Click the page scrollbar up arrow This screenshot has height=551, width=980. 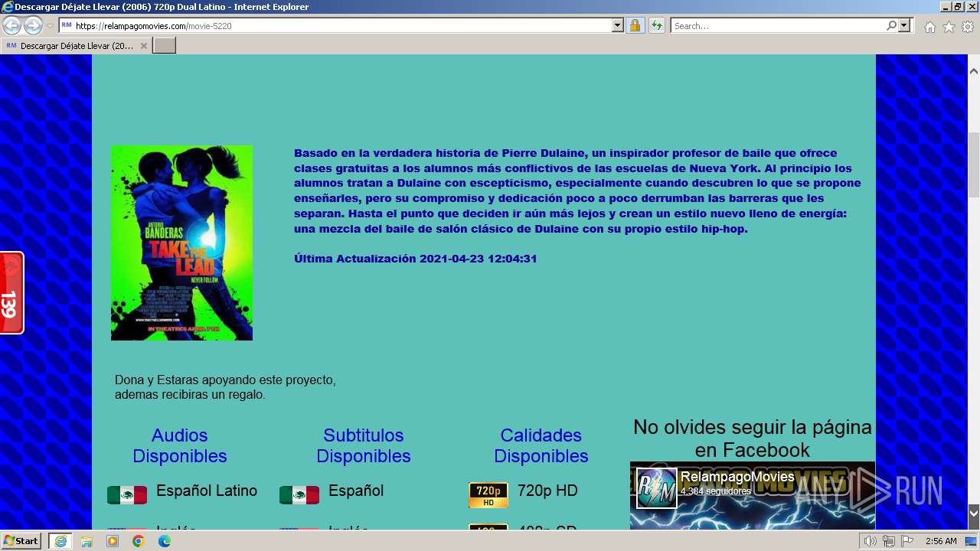point(974,70)
